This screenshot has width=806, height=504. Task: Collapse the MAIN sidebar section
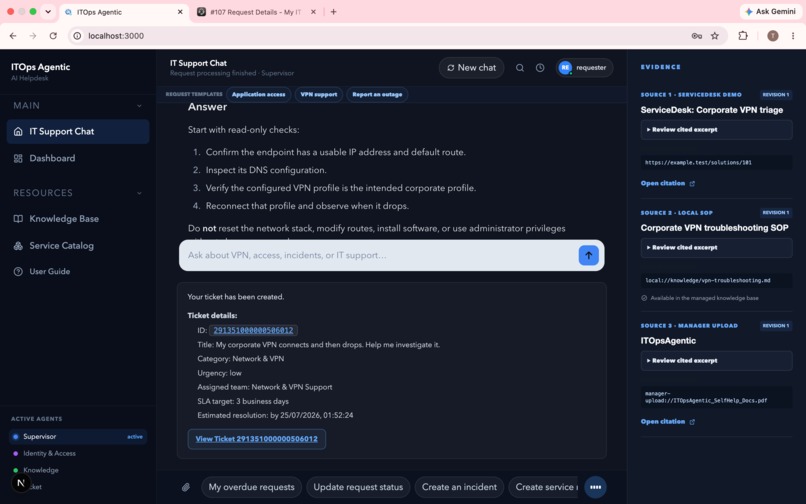click(139, 105)
